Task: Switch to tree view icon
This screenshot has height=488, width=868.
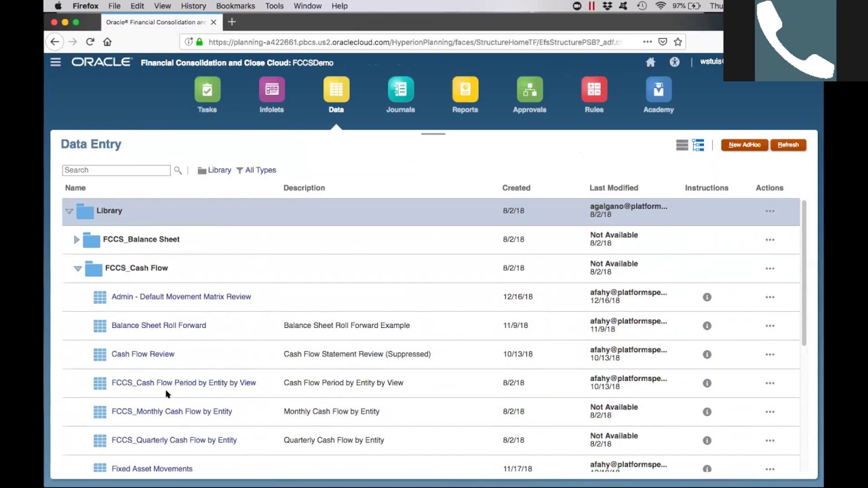Action: (698, 145)
